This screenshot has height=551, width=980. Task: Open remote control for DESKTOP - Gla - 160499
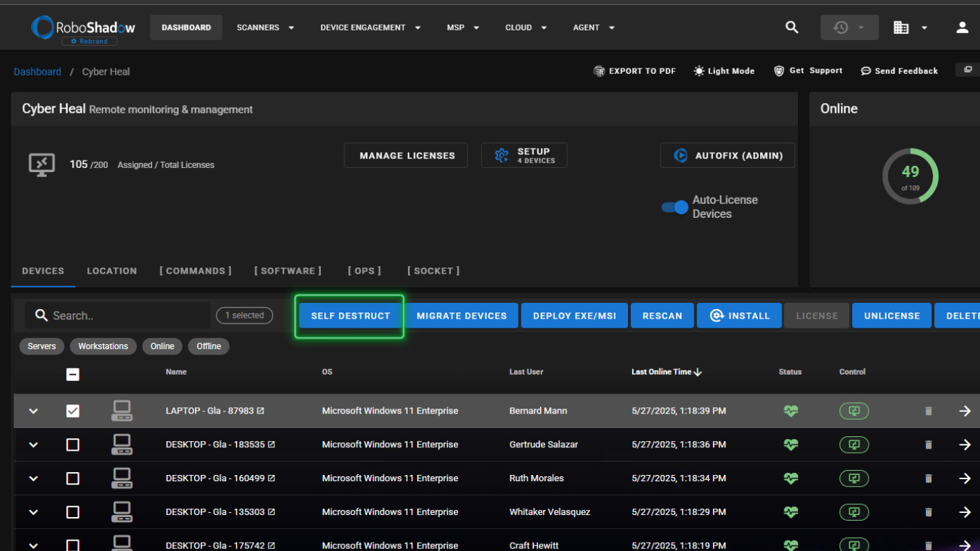tap(854, 478)
